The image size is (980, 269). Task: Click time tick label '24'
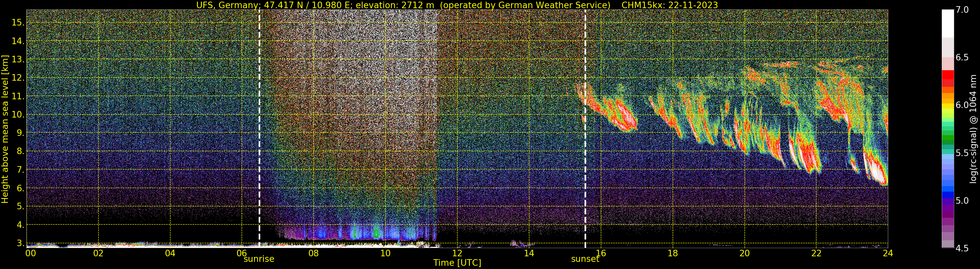[888, 253]
